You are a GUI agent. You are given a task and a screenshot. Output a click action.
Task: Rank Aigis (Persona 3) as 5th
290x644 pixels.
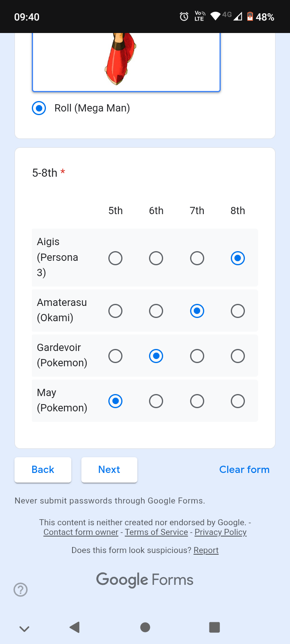click(115, 258)
